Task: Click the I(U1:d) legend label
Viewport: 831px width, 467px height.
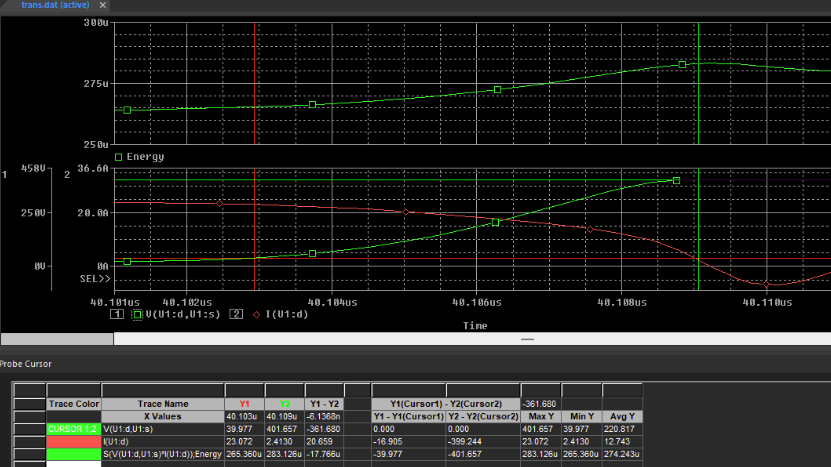Action: (287, 314)
